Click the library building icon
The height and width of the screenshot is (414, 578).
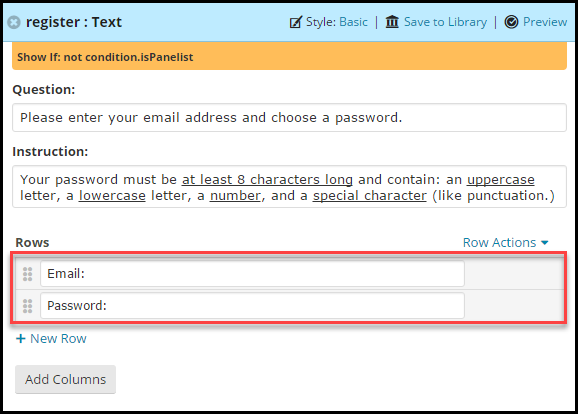coord(392,22)
